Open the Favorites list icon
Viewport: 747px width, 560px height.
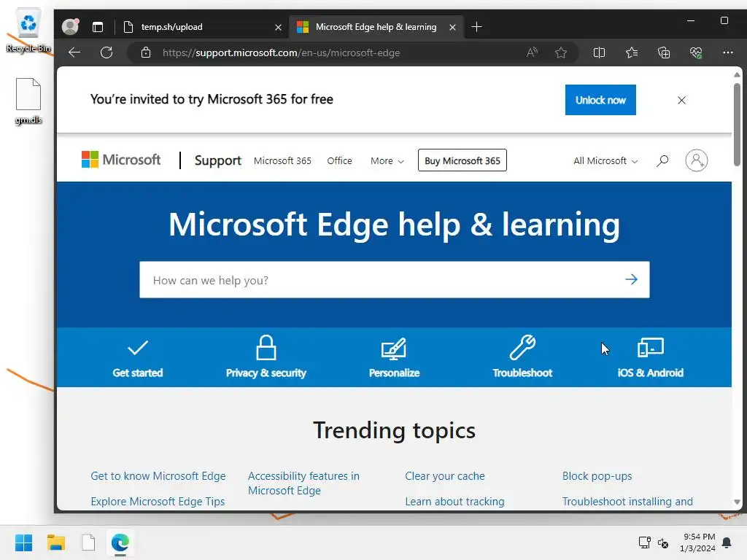tap(632, 52)
